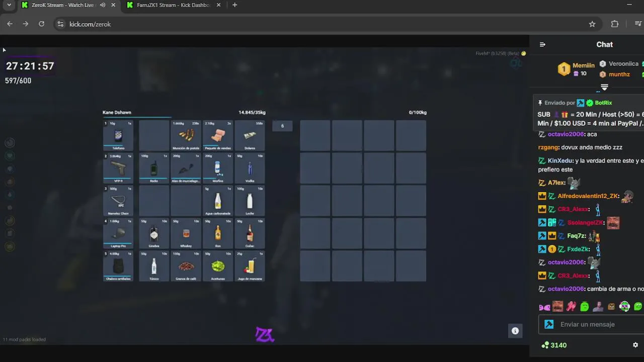Open a new browser tab
The height and width of the screenshot is (362, 644).
pos(234,5)
